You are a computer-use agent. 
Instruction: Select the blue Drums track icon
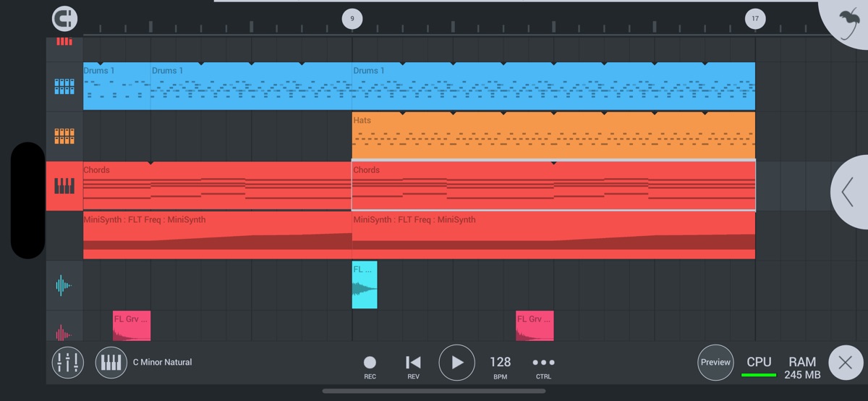click(64, 86)
